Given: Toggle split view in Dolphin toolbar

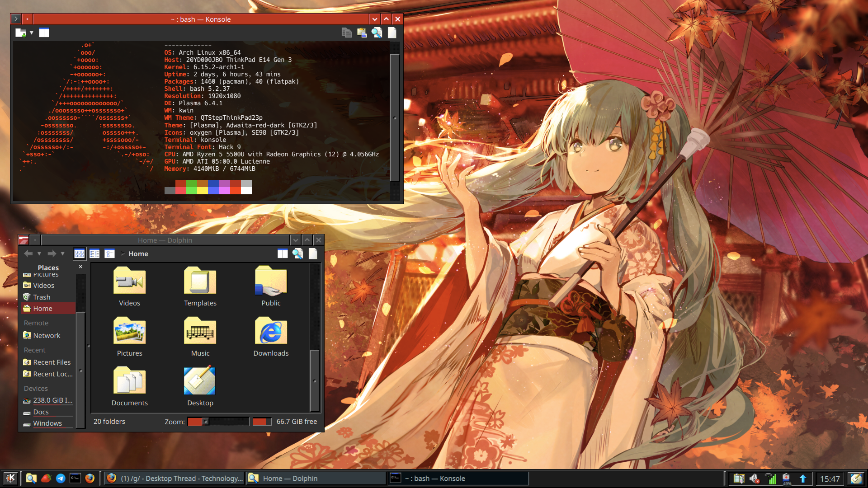Looking at the screenshot, I should [x=283, y=253].
